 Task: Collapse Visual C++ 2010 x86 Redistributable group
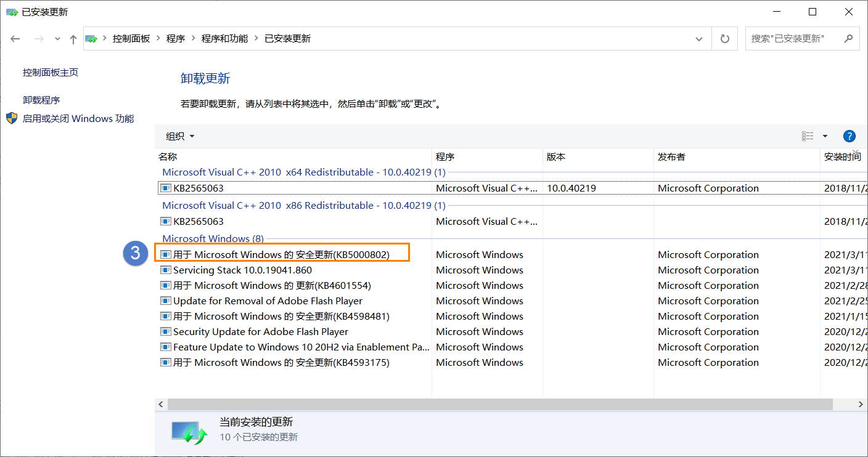(x=303, y=206)
